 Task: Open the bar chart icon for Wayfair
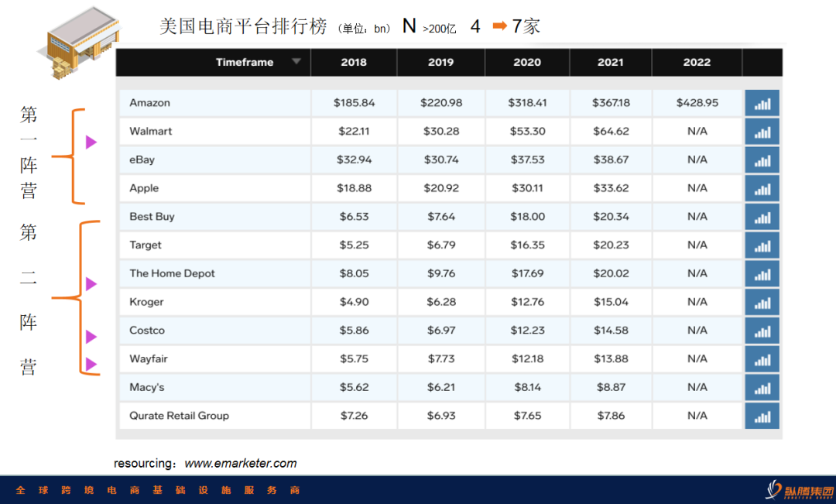[762, 359]
